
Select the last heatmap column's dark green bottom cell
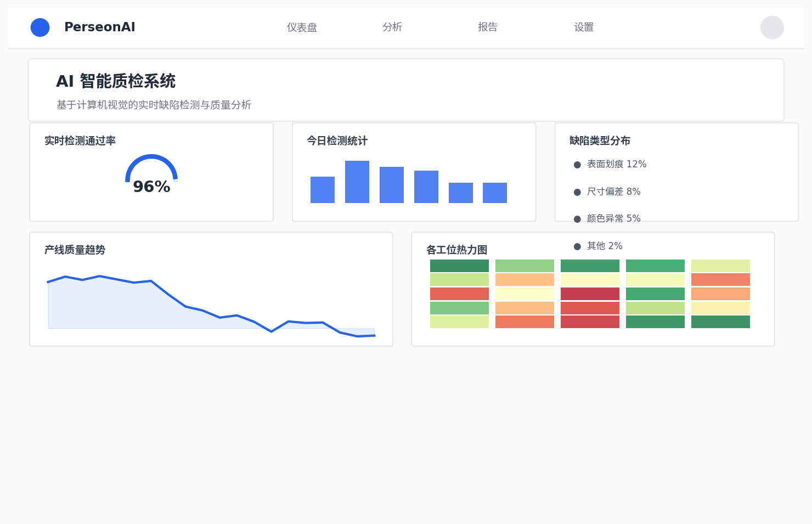[720, 322]
